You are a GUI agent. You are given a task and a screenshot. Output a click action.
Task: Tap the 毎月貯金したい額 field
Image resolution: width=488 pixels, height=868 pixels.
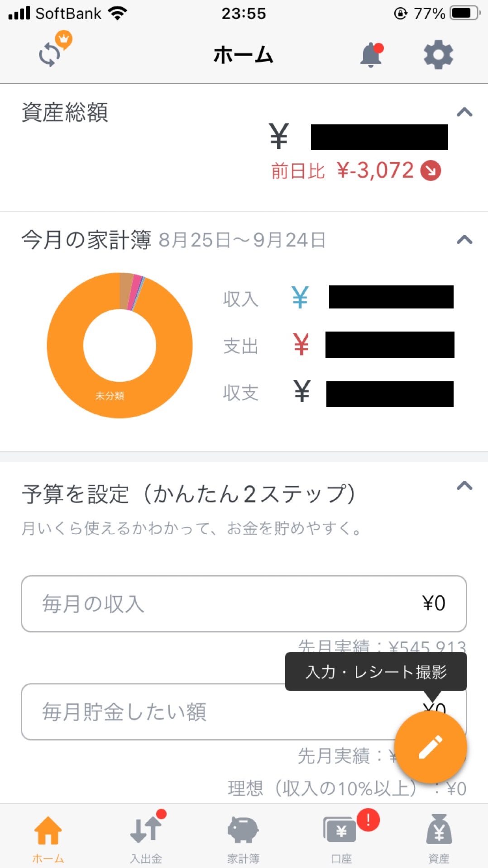tap(204, 711)
